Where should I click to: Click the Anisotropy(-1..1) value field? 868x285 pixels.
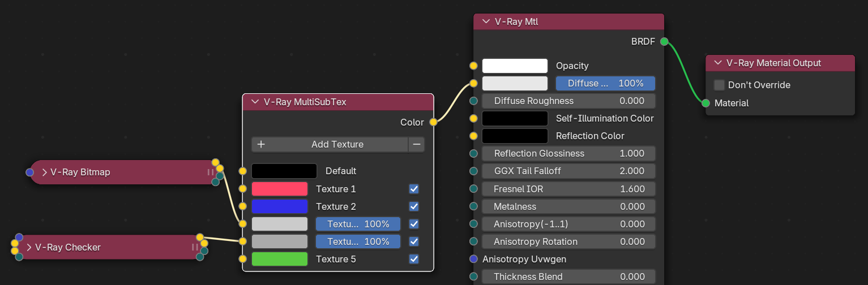(568, 224)
